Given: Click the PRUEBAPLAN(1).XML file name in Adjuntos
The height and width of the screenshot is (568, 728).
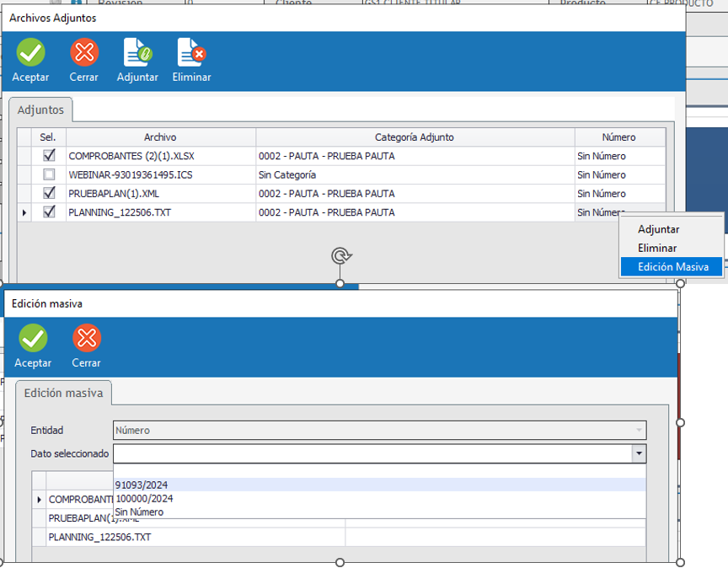Looking at the screenshot, I should coord(114,194).
